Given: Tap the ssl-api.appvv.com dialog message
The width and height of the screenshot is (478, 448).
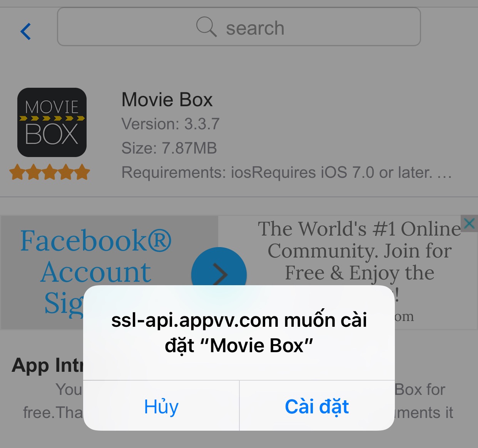Looking at the screenshot, I should pos(239,333).
